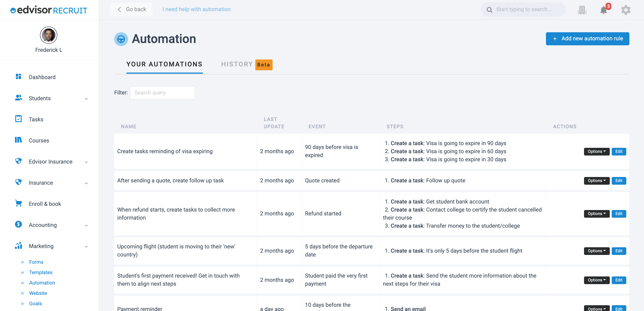Open Goals under Marketing

36,304
